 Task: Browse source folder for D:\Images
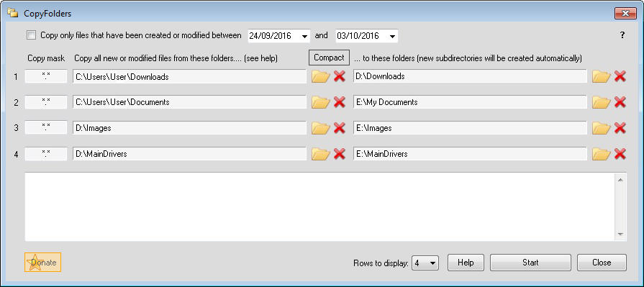click(x=321, y=128)
